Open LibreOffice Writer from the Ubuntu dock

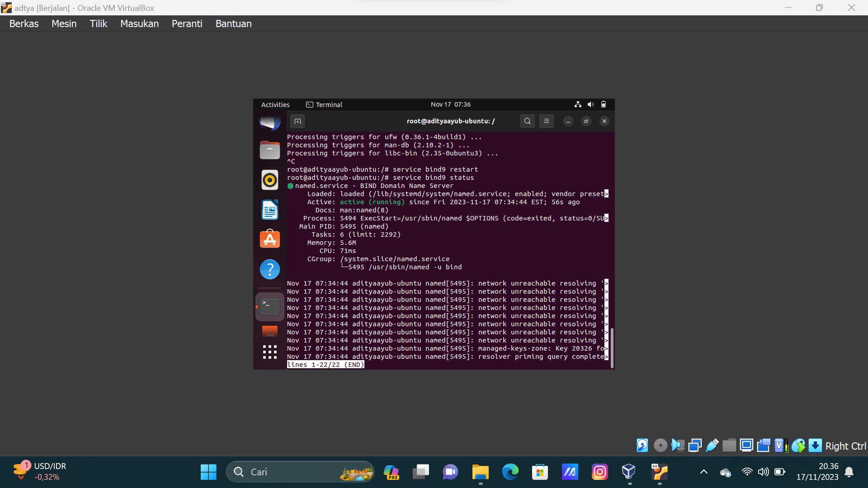(270, 210)
